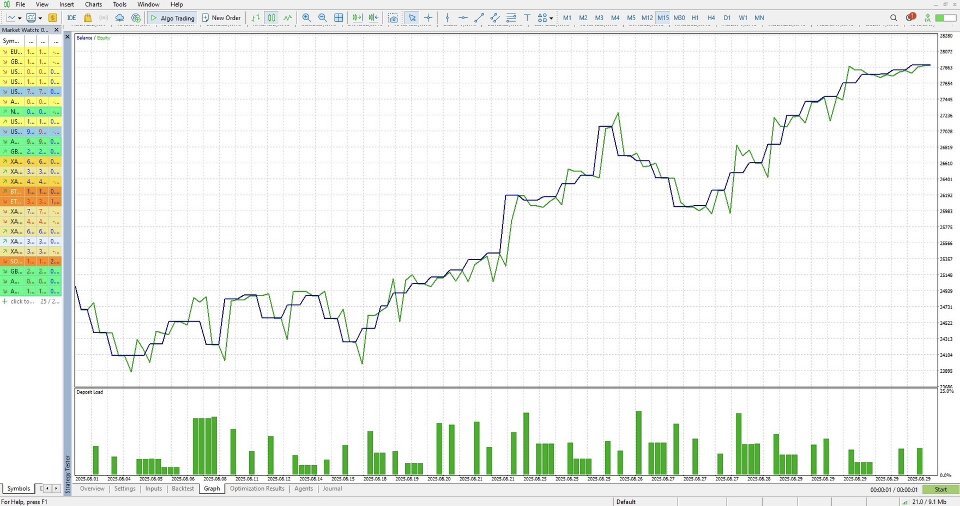
Task: Select the M1 timeframe
Action: (x=567, y=18)
